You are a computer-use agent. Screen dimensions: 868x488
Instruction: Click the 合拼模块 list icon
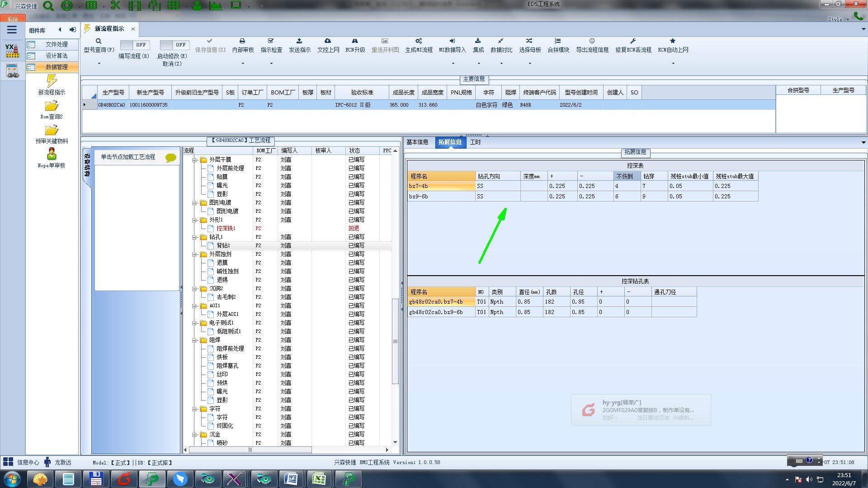coord(558,41)
